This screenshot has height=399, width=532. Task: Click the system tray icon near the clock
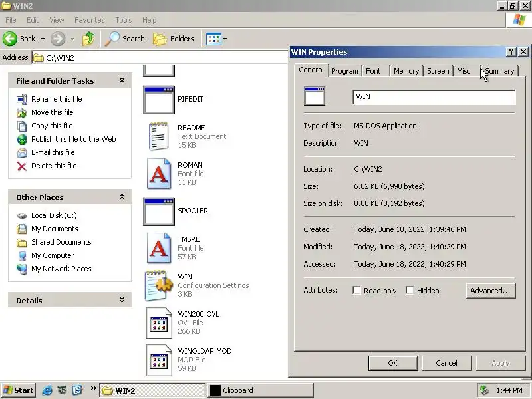tap(484, 390)
